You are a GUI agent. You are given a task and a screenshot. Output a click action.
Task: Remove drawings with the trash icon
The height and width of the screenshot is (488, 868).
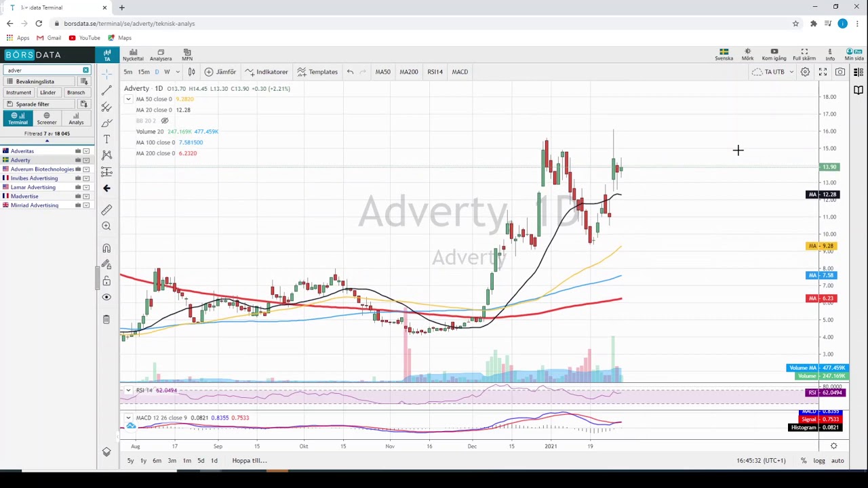[106, 319]
